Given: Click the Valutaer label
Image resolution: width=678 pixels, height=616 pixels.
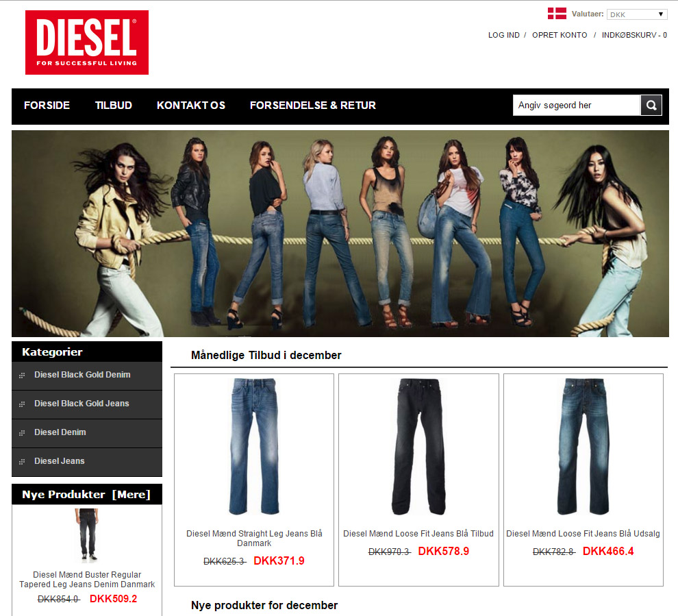Looking at the screenshot, I should pyautogui.click(x=587, y=14).
